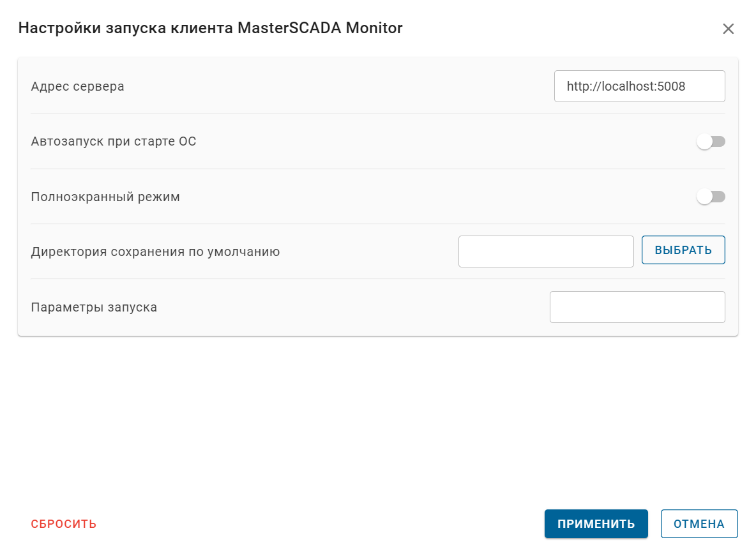
Task: Click the dialog title Настройки запуска клиента
Action: coord(211,28)
